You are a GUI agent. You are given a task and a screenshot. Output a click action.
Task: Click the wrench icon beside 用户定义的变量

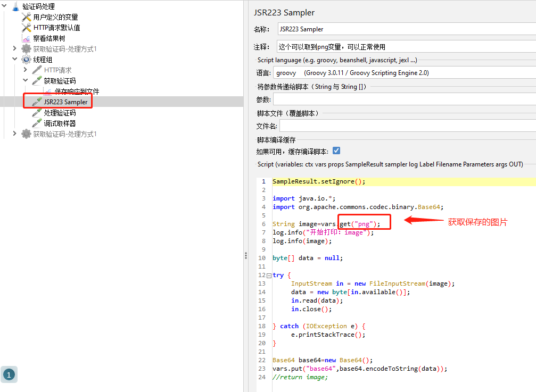pyautogui.click(x=26, y=17)
